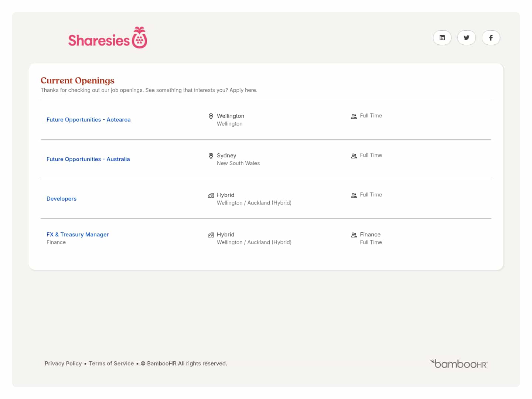The width and height of the screenshot is (532, 399).
Task: Click the FX & Treasury hybrid workplace icon
Action: pos(211,235)
